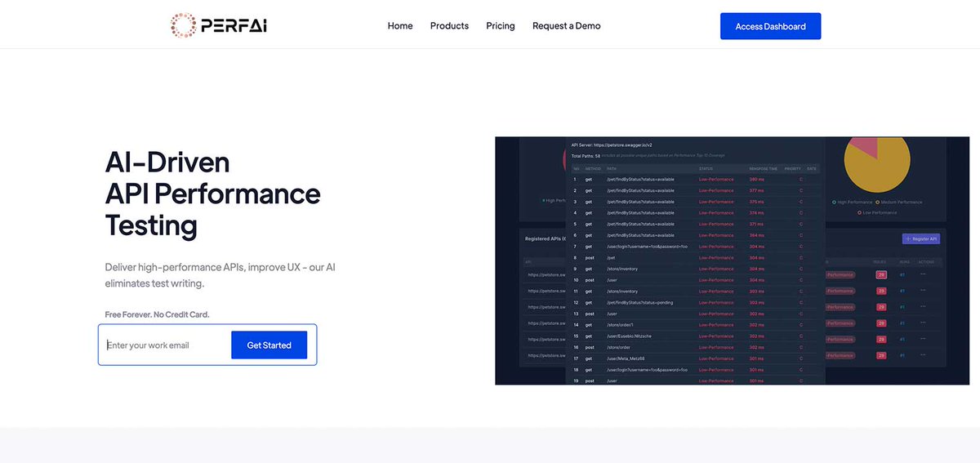Click the 'Free Forever. No Credit Card.' text
Image resolution: width=980 pixels, height=463 pixels.
coord(158,314)
